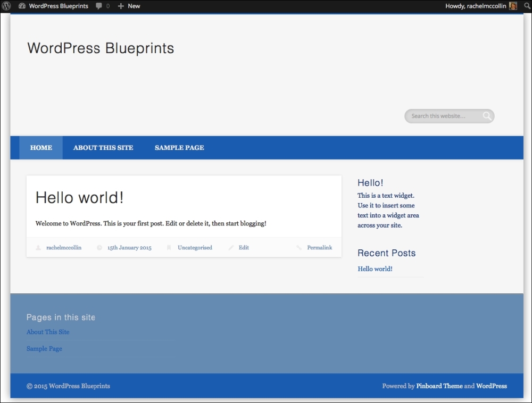Click the dashboard gauge icon in admin bar

click(x=22, y=6)
